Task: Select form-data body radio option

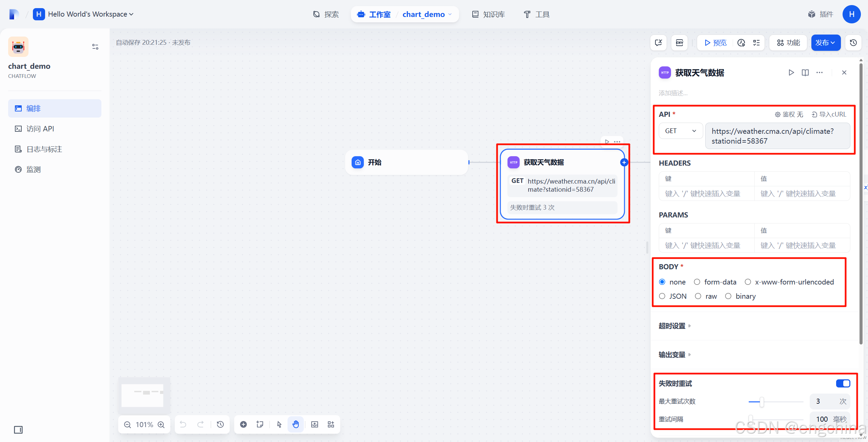Action: [x=697, y=282]
